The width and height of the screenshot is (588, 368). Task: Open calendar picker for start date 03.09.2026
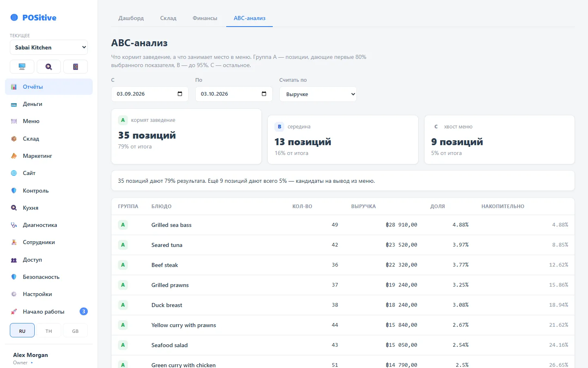pos(180,94)
